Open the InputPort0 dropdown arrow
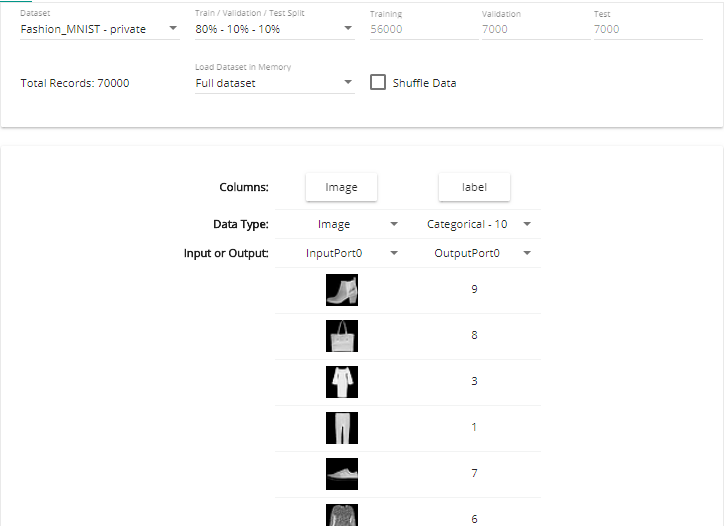This screenshot has width=724, height=526. coord(394,253)
